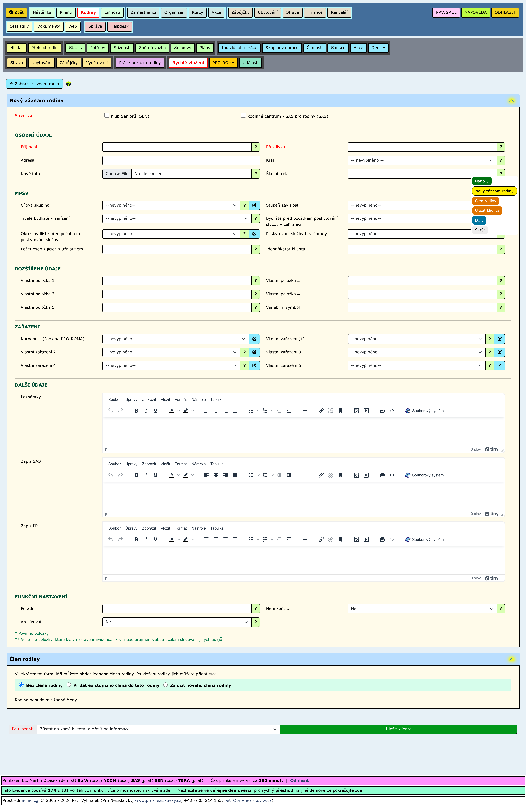527x812 pixels.
Task: Open the help question mark for Příjmení
Action: click(x=256, y=147)
